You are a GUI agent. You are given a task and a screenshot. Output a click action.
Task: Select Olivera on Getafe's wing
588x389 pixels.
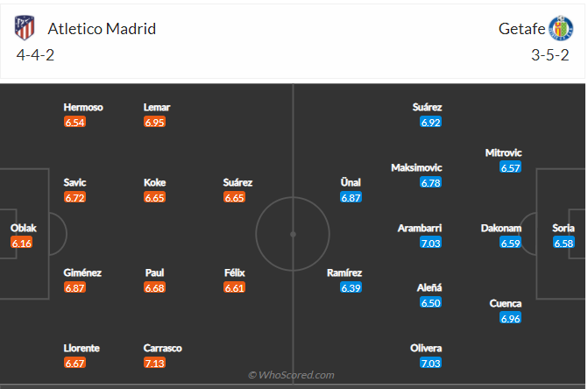426,348
